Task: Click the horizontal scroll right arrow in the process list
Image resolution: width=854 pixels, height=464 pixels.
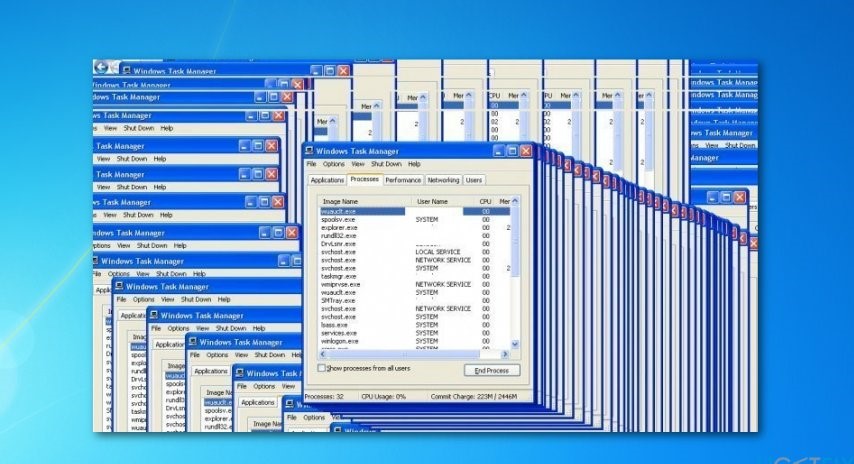Action: click(504, 352)
